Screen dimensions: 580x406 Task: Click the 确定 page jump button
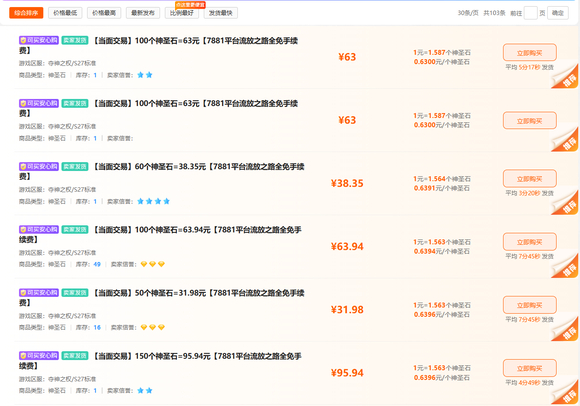coord(558,13)
